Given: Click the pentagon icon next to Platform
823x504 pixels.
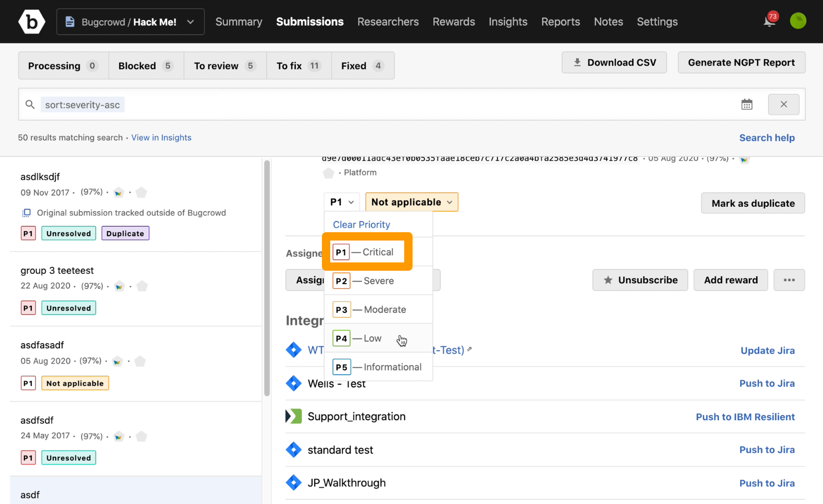Looking at the screenshot, I should coord(328,173).
